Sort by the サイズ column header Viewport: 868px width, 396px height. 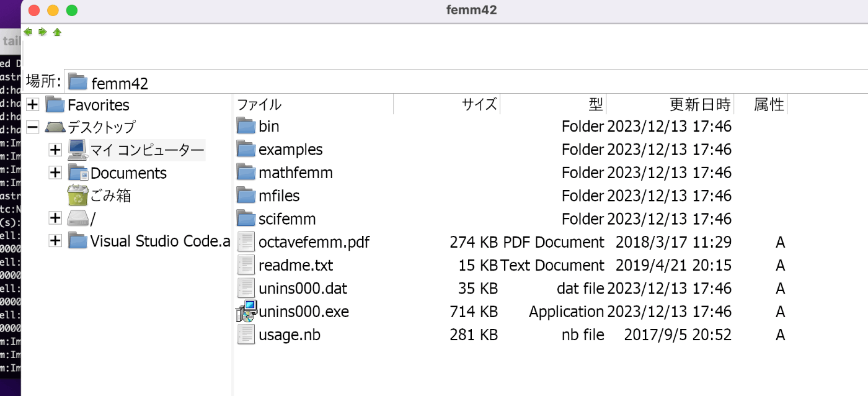[x=479, y=104]
